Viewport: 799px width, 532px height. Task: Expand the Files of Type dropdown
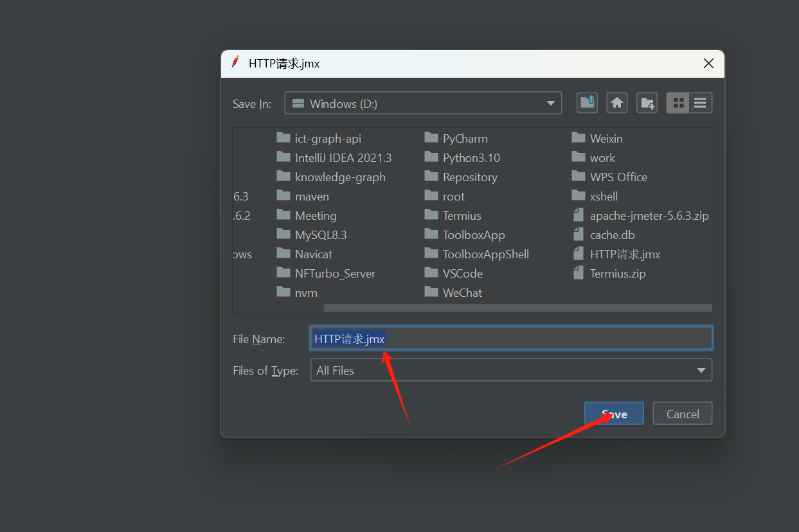511,370
